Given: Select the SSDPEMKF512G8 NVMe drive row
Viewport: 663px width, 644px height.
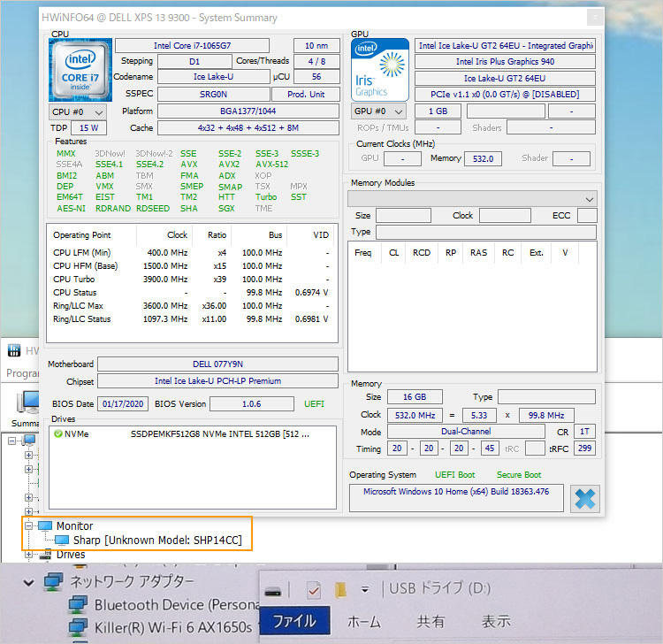Looking at the screenshot, I should tap(193, 434).
